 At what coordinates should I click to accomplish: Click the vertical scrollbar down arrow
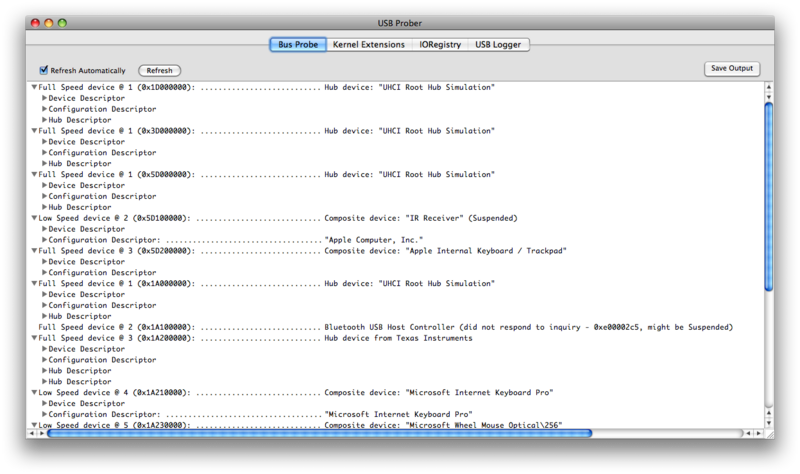pyautogui.click(x=769, y=424)
